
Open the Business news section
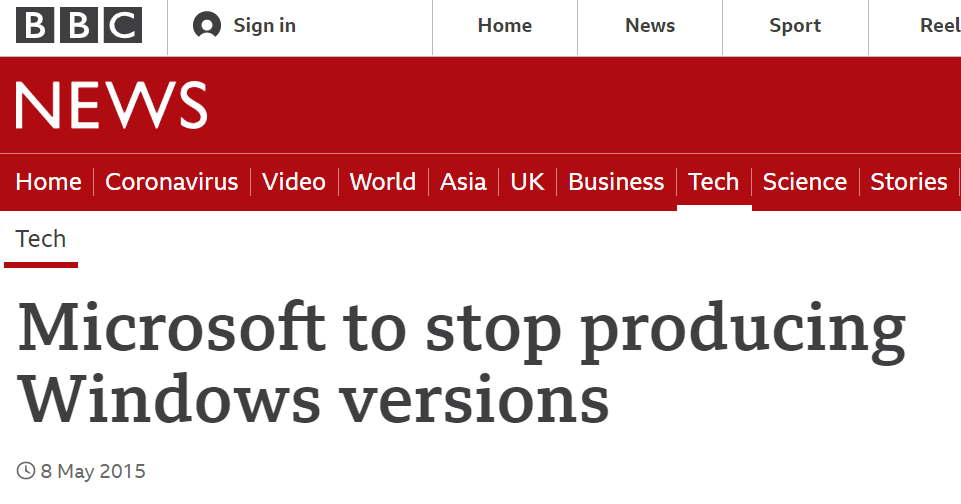[616, 181]
